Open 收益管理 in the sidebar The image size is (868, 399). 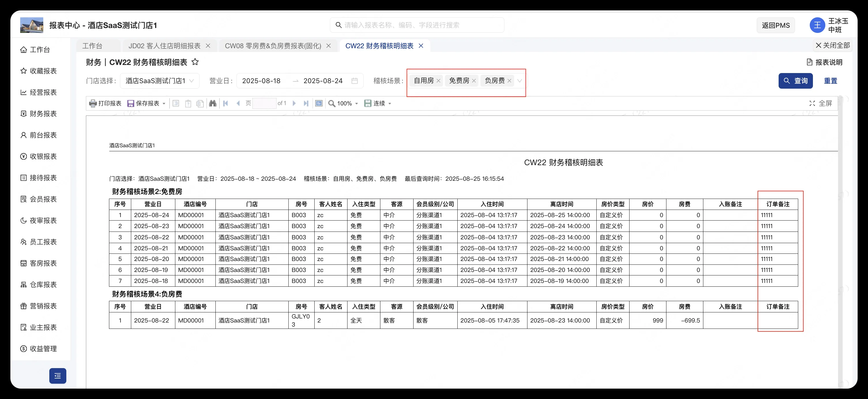click(x=39, y=348)
